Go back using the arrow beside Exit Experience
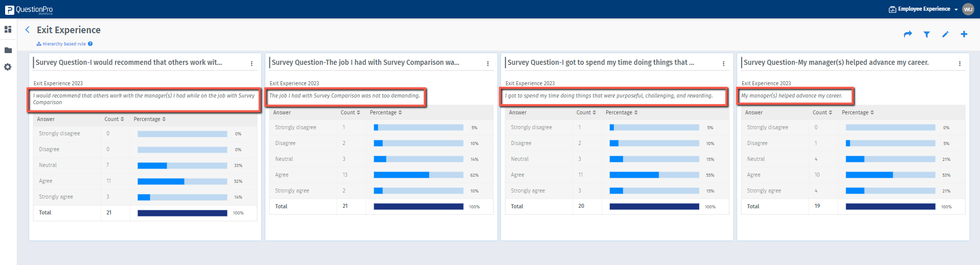The height and width of the screenshot is (265, 980). click(28, 30)
